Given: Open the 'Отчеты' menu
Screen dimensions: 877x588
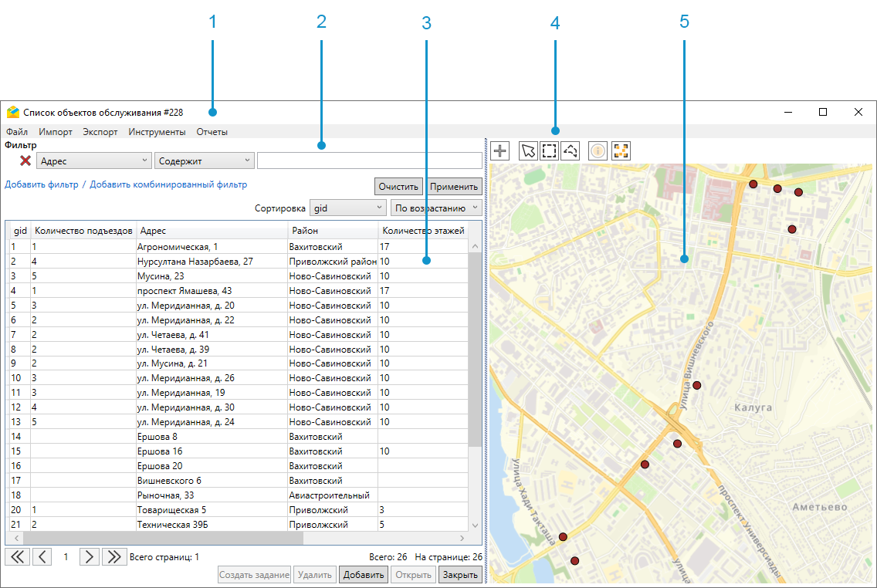Looking at the screenshot, I should click(212, 132).
